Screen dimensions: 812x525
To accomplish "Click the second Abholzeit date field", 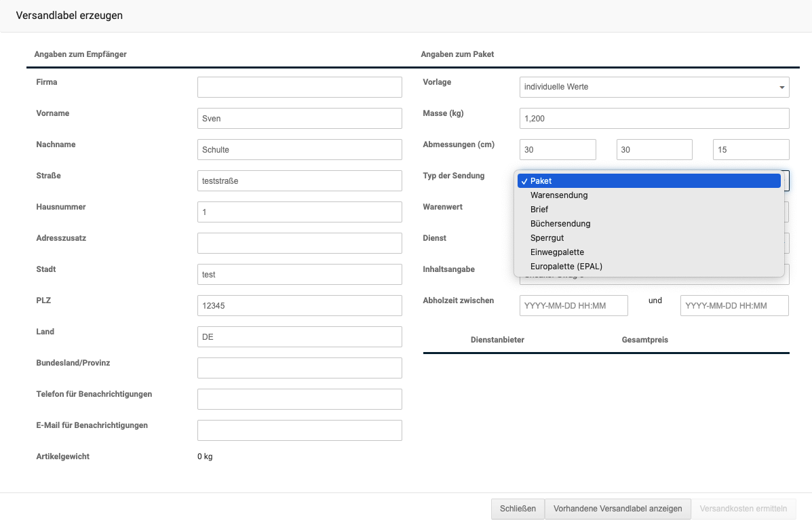I will pyautogui.click(x=734, y=305).
